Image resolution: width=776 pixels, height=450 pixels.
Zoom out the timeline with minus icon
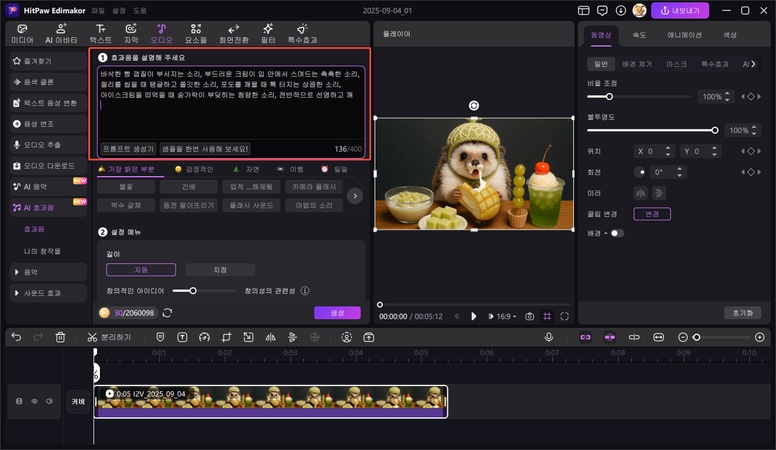click(682, 337)
